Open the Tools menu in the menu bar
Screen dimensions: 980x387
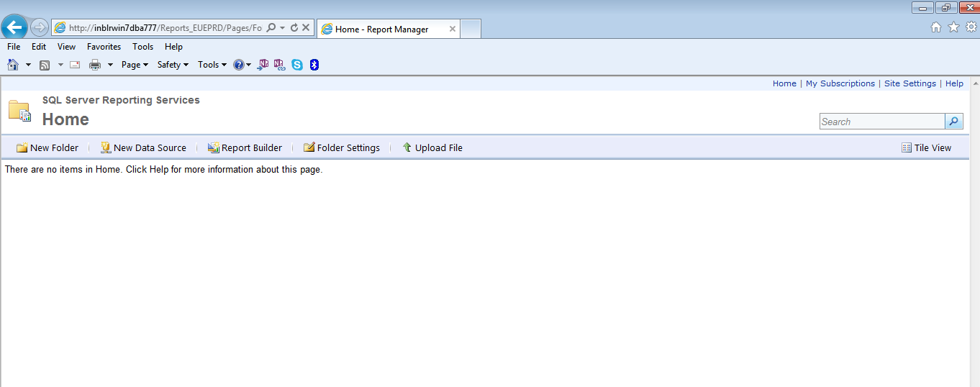[142, 47]
